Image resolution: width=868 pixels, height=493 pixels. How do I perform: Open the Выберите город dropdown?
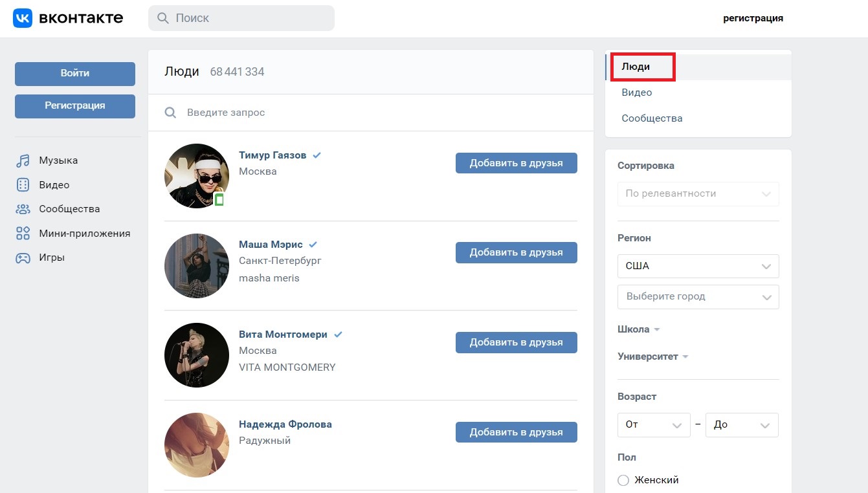tap(698, 296)
